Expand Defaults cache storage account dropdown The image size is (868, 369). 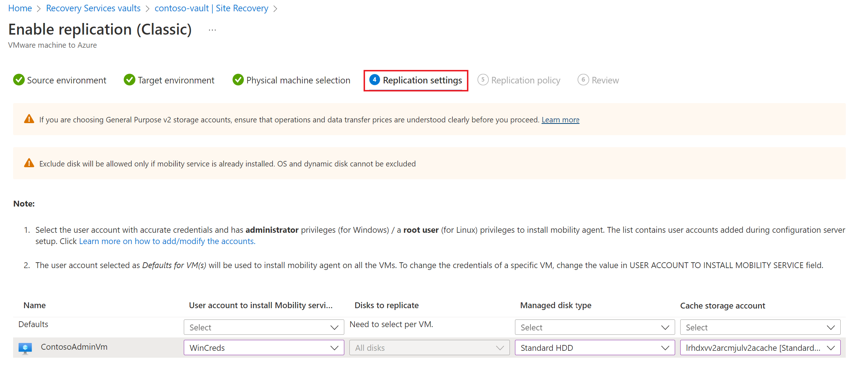pos(760,327)
